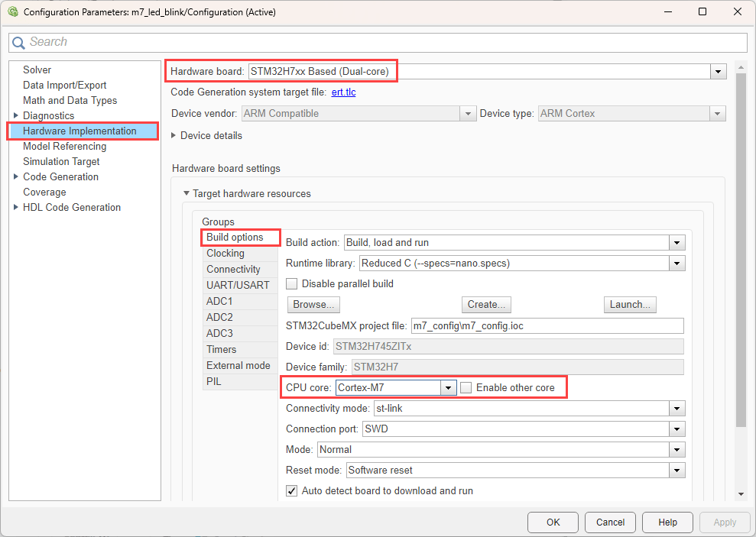
Task: Select the UART/USART group
Action: click(238, 285)
